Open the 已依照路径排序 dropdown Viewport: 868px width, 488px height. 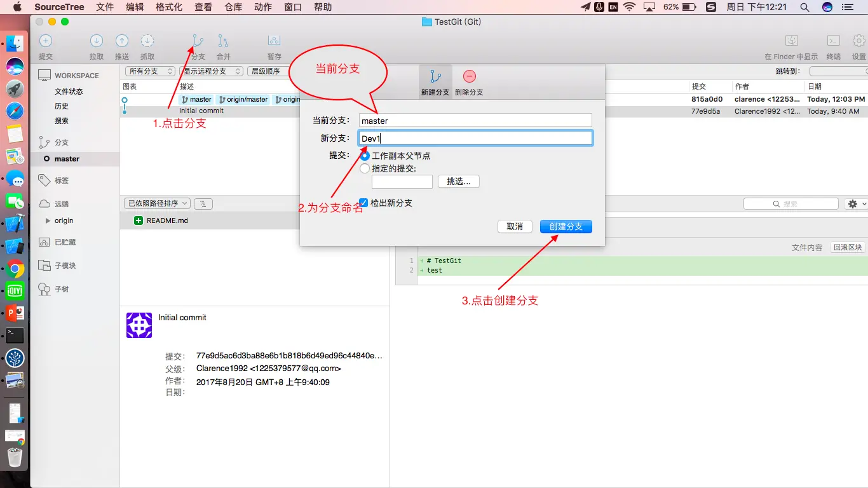point(158,203)
